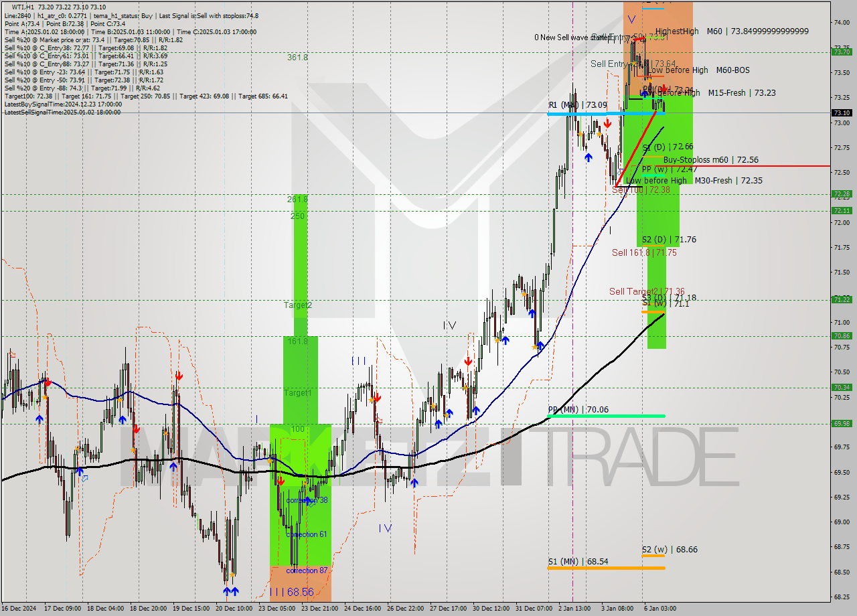Click the correction 61 label
857x616 pixels.
(306, 534)
